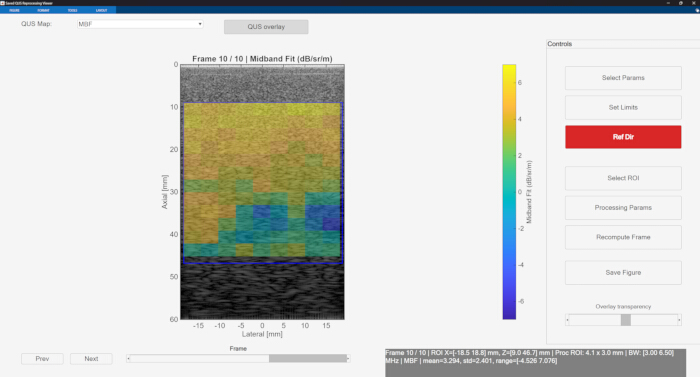Click the Save Figure button
The width and height of the screenshot is (700, 377).
[x=623, y=272]
